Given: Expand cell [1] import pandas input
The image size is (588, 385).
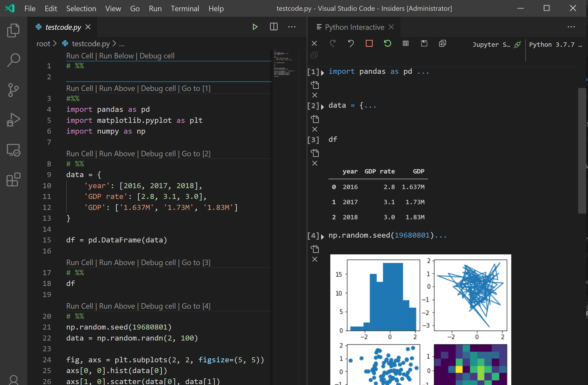Looking at the screenshot, I should click(x=322, y=73).
